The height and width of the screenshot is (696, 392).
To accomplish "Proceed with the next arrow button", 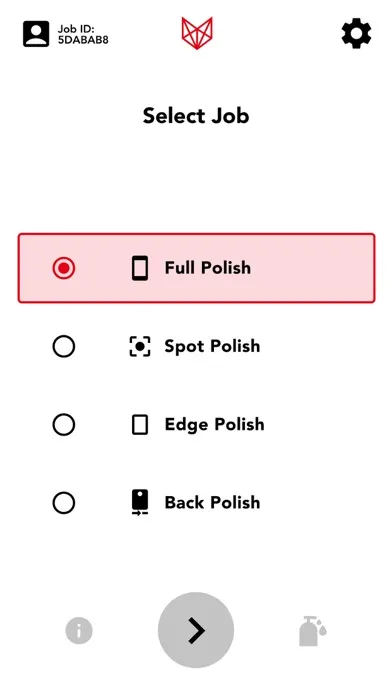I will point(196,630).
